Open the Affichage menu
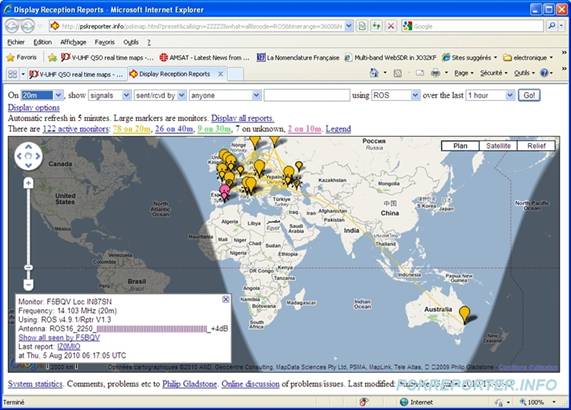571x410 pixels. click(73, 42)
